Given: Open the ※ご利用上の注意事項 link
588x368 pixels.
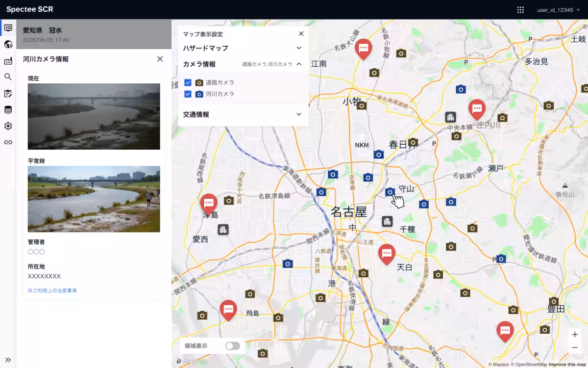Looking at the screenshot, I should pyautogui.click(x=52, y=290).
